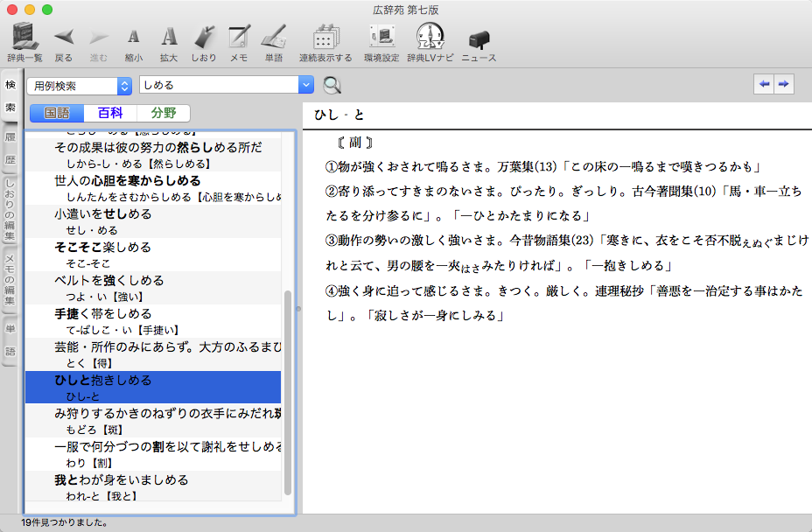Click the next entry right arrow button
The height and width of the screenshot is (532, 812).
pyautogui.click(x=784, y=84)
